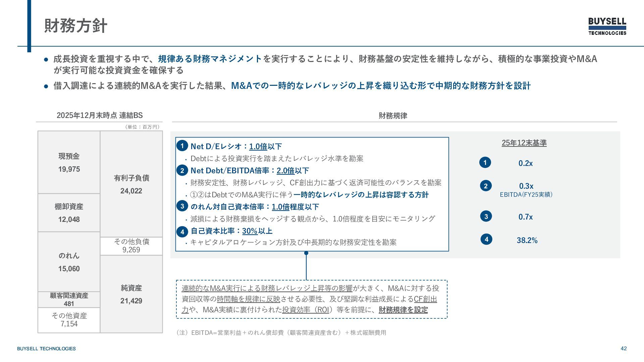Click the underlined 30% in 自己資本比率 line
The image size is (644, 362).
pos(250,231)
